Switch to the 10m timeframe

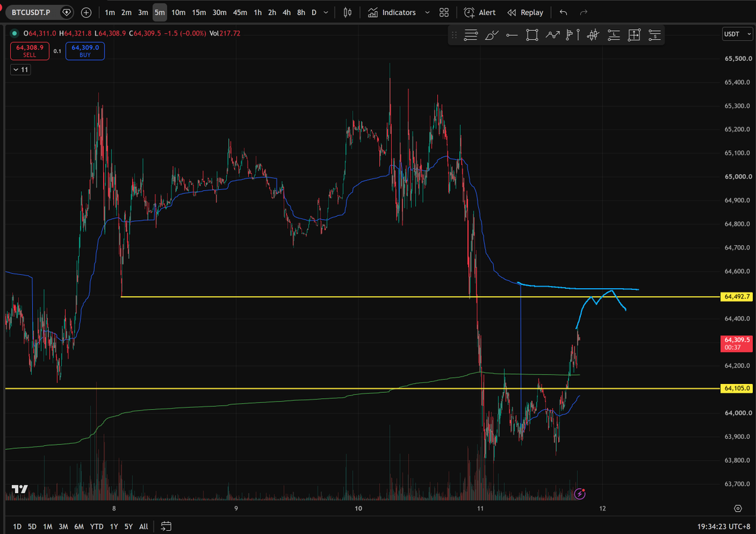coord(178,13)
